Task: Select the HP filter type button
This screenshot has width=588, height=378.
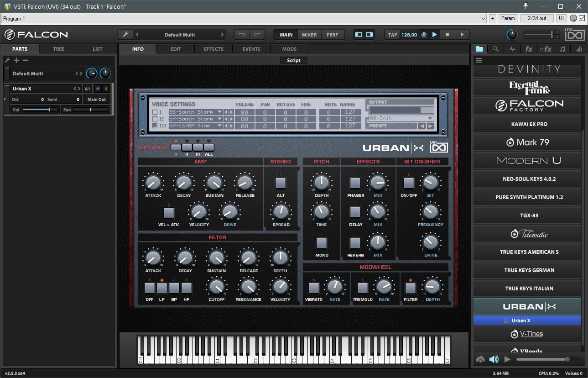Action: (x=187, y=288)
